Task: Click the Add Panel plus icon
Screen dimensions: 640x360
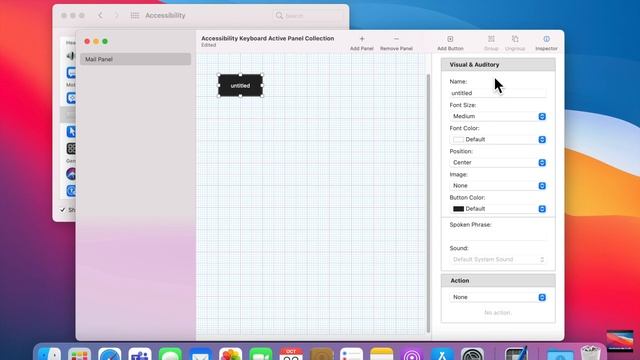Action: (362, 39)
